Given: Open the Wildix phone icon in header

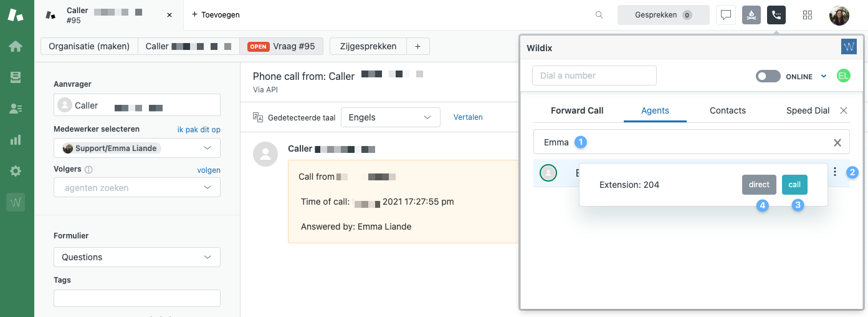Looking at the screenshot, I should tap(776, 15).
